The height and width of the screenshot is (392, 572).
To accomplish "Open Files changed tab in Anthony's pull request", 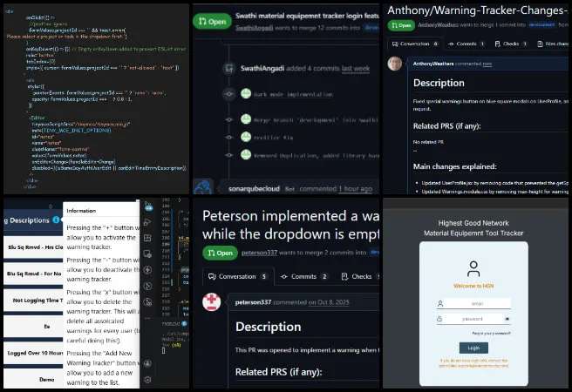I will [553, 44].
